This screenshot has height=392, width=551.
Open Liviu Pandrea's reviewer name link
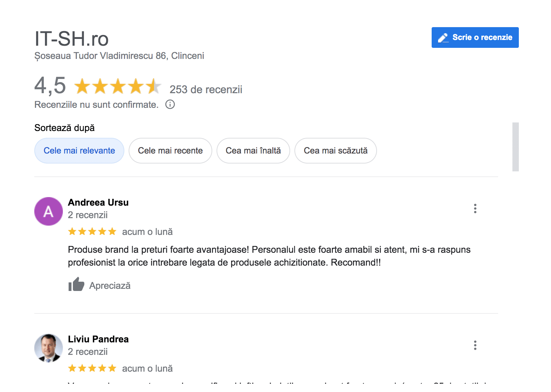98,339
